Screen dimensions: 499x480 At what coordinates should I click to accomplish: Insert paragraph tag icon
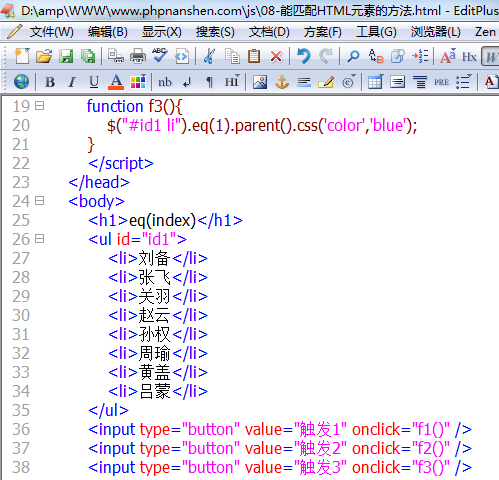[x=209, y=82]
